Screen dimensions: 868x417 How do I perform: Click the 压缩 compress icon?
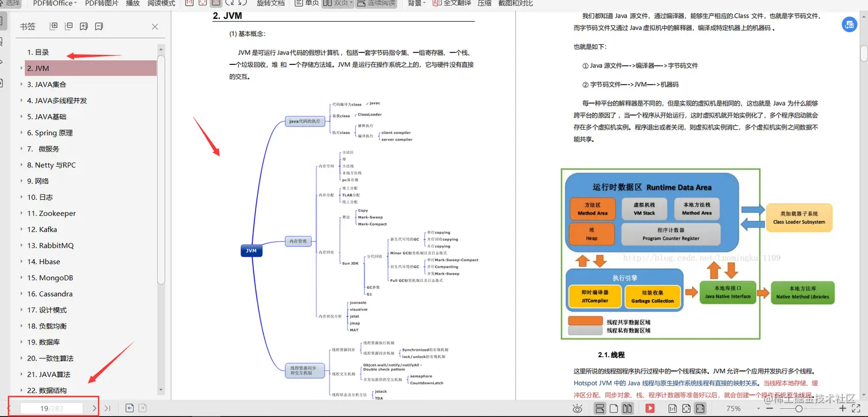485,3
